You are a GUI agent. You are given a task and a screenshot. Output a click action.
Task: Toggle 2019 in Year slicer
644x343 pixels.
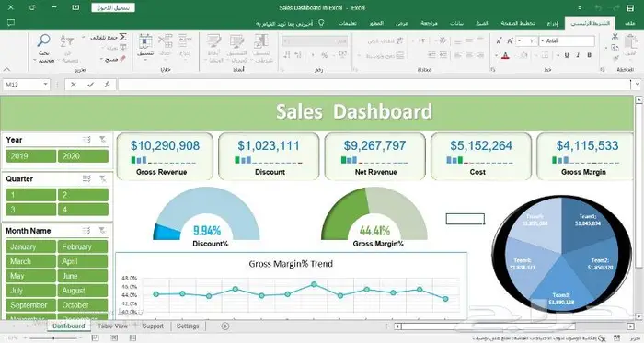30,156
